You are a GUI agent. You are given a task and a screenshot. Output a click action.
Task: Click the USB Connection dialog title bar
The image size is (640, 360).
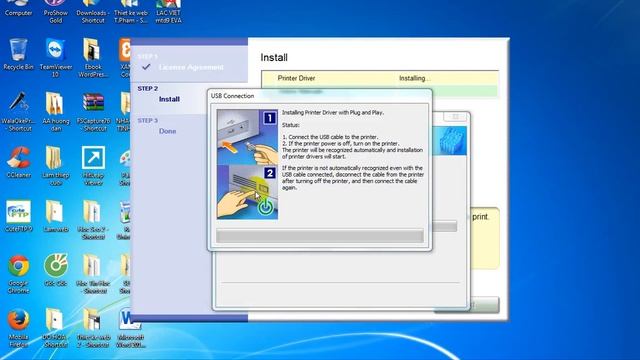pyautogui.click(x=320, y=96)
